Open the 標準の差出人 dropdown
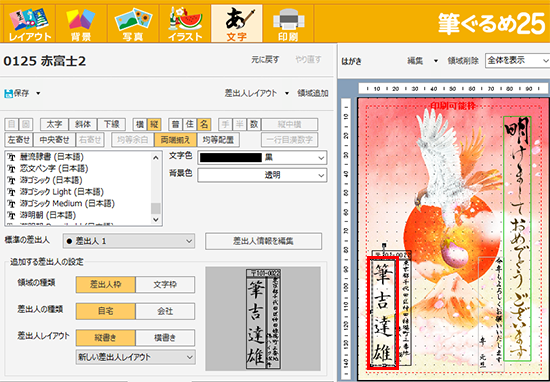 tap(128, 241)
